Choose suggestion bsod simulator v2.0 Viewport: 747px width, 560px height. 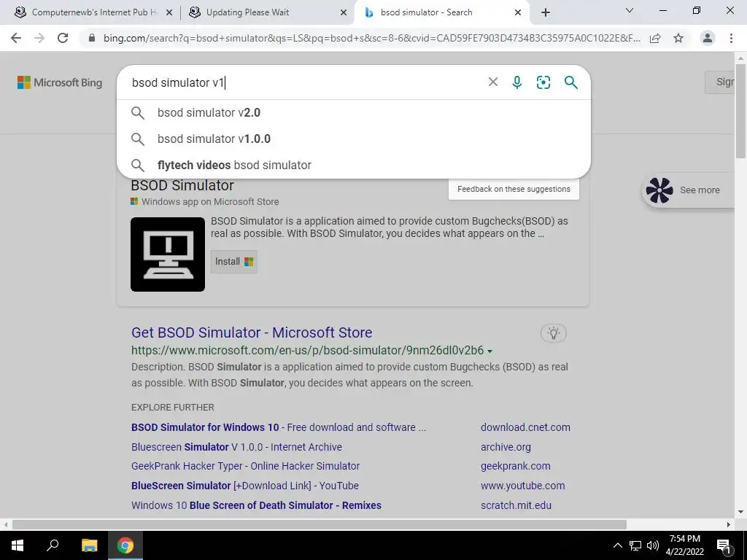(354, 113)
